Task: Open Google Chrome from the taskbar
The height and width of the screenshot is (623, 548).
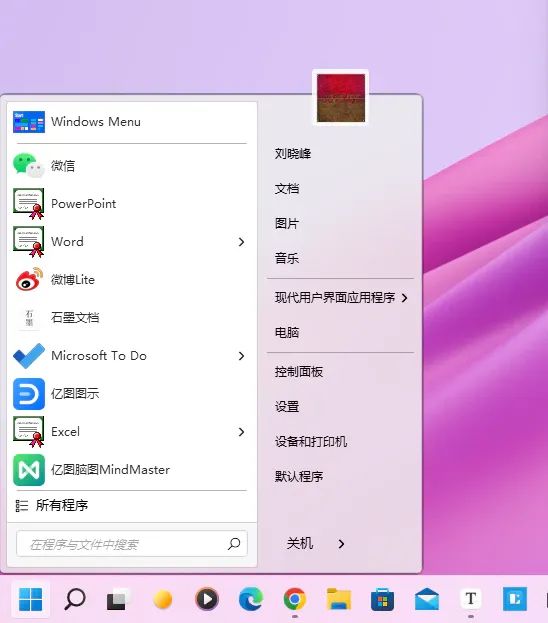Action: click(x=295, y=598)
